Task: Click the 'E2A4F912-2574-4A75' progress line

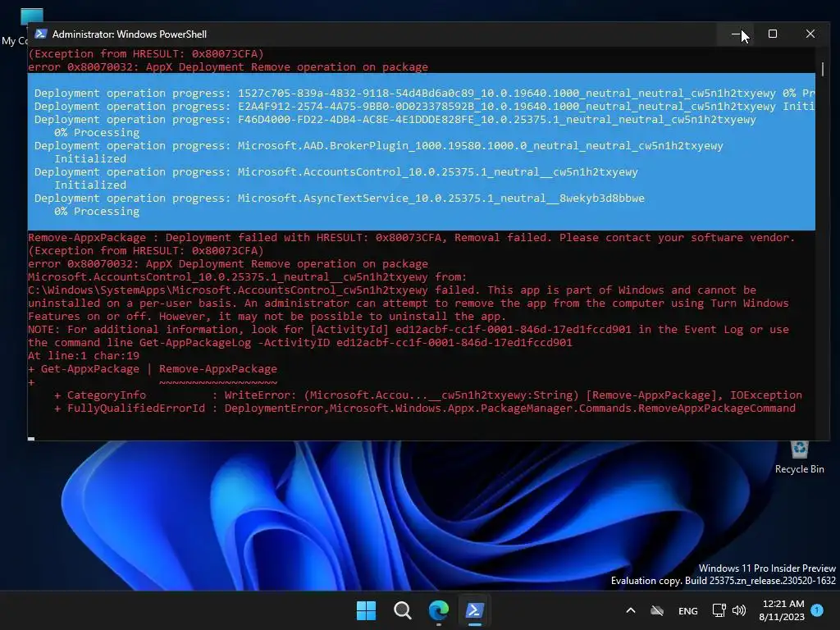Action: pyautogui.click(x=424, y=107)
